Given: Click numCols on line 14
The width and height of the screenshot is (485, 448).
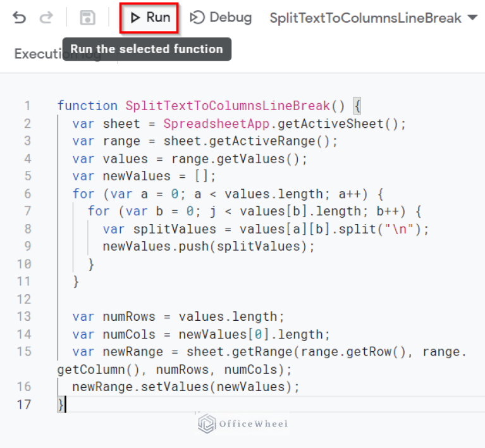Looking at the screenshot, I should [x=129, y=335].
